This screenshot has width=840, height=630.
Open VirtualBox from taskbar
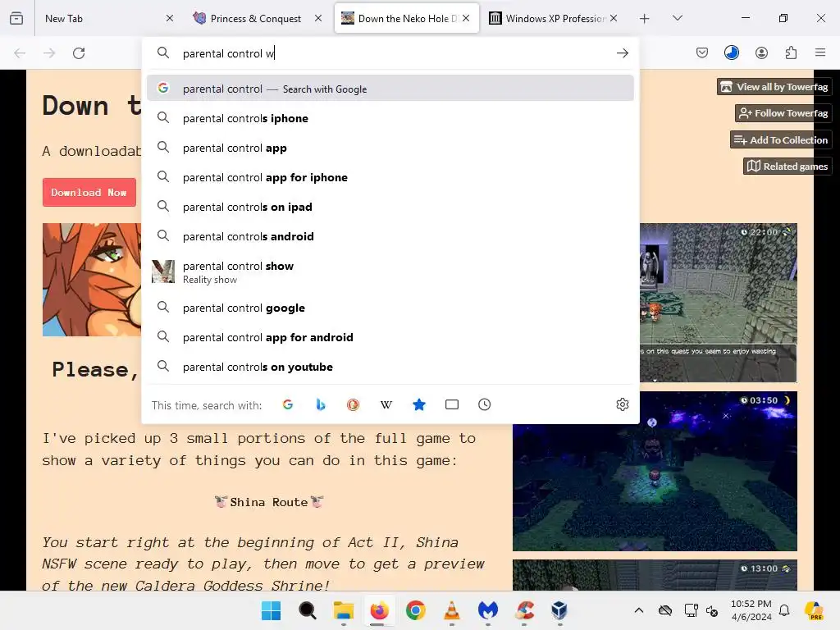coord(559,610)
